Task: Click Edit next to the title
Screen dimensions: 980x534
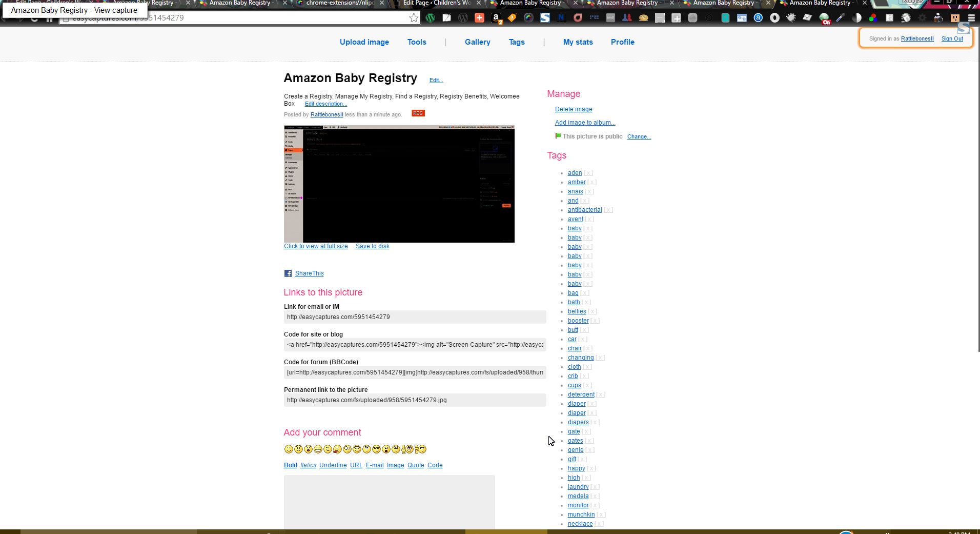Action: pos(436,80)
